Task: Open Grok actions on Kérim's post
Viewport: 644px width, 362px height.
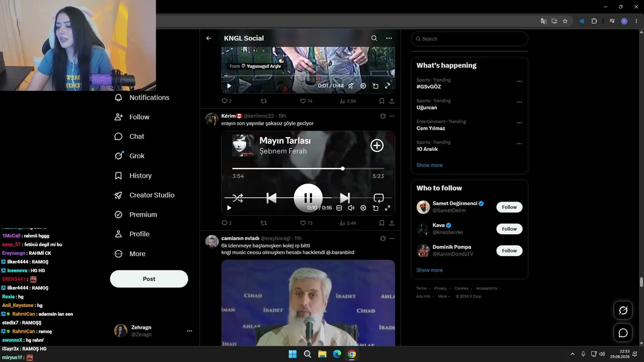Action: [x=383, y=116]
